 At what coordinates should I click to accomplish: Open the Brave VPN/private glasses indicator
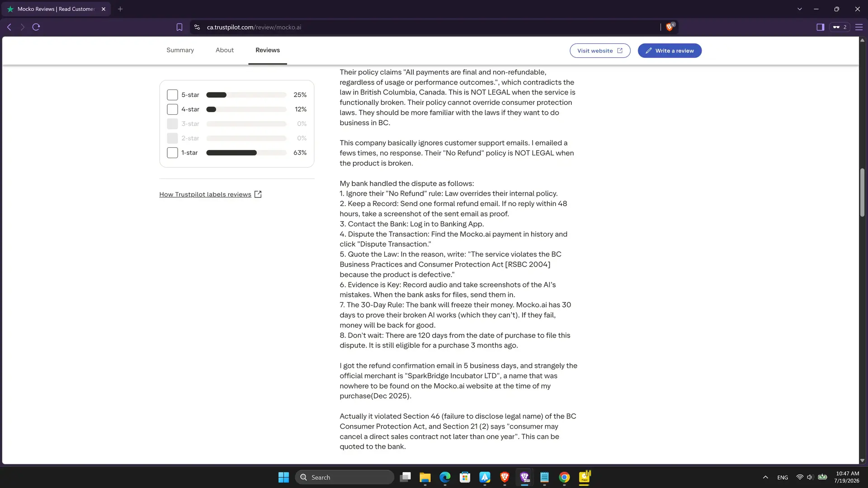[x=840, y=27]
